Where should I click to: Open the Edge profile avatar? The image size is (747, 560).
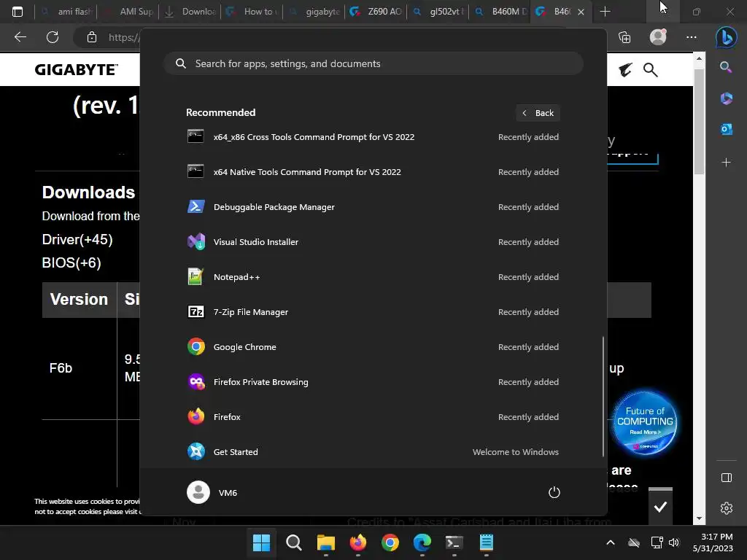point(658,37)
